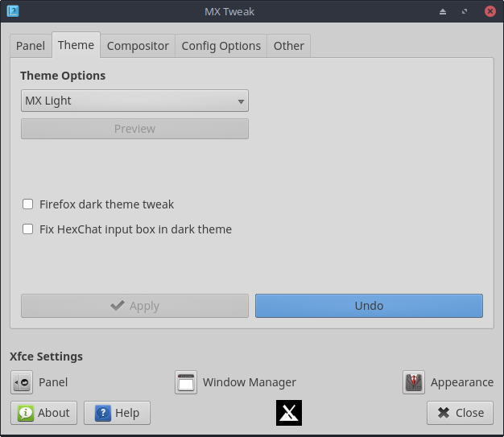Open the Compositor tab

pos(138,46)
